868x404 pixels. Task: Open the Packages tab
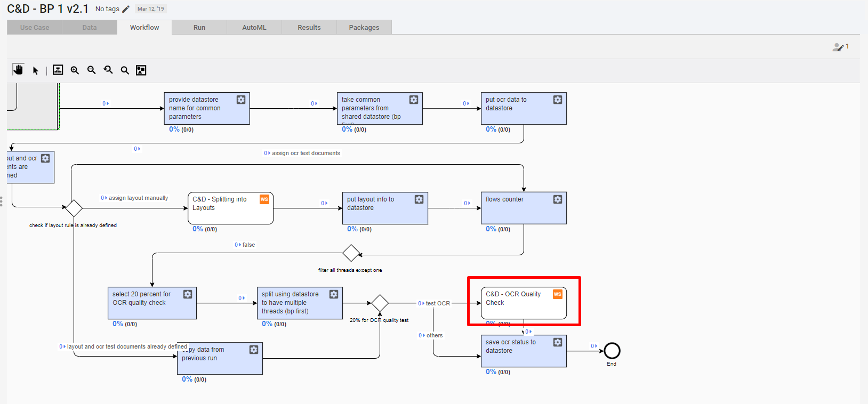click(x=364, y=28)
